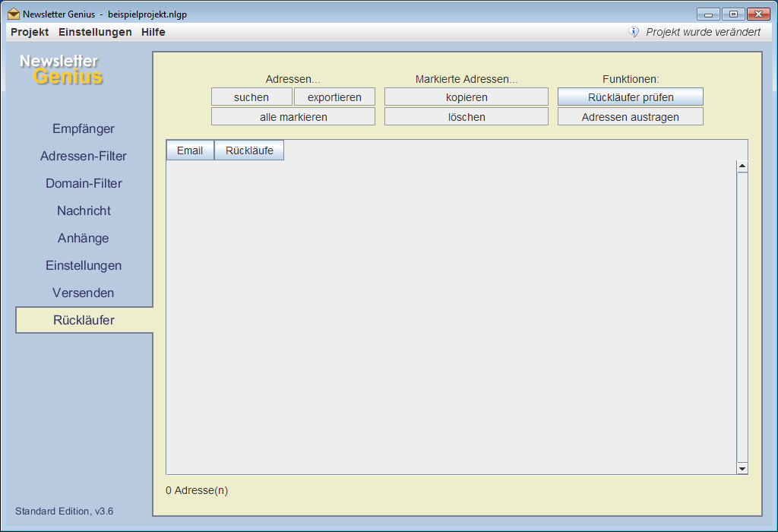This screenshot has width=778, height=532.
Task: Click the 'alle markieren' button
Action: pyautogui.click(x=293, y=117)
